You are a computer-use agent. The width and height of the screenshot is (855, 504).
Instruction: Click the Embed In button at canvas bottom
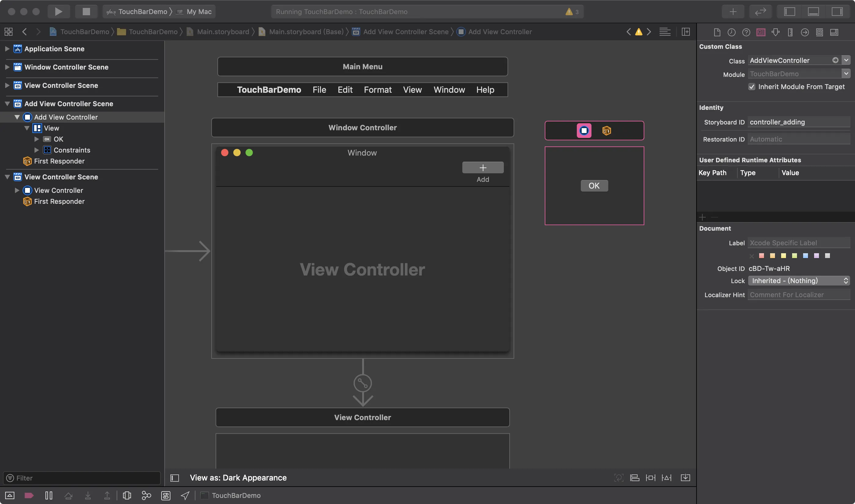685,478
